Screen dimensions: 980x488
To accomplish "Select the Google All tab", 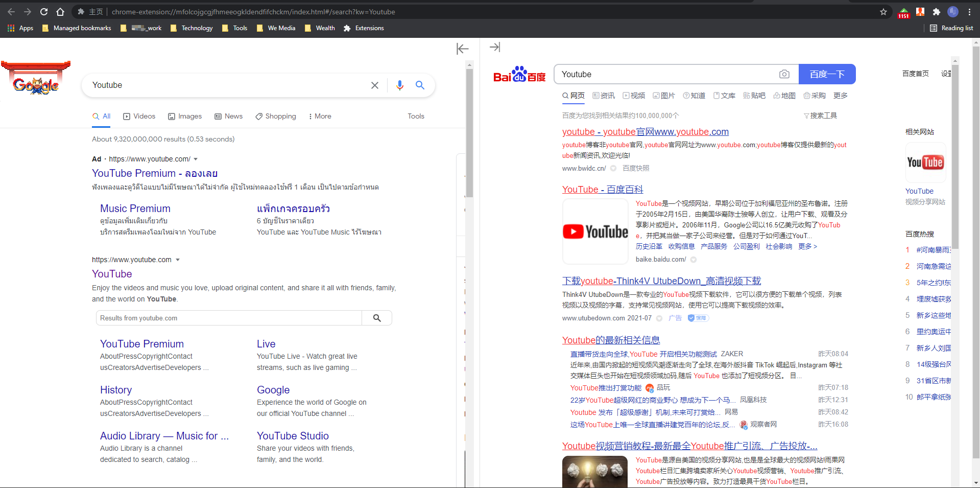I will tap(102, 117).
